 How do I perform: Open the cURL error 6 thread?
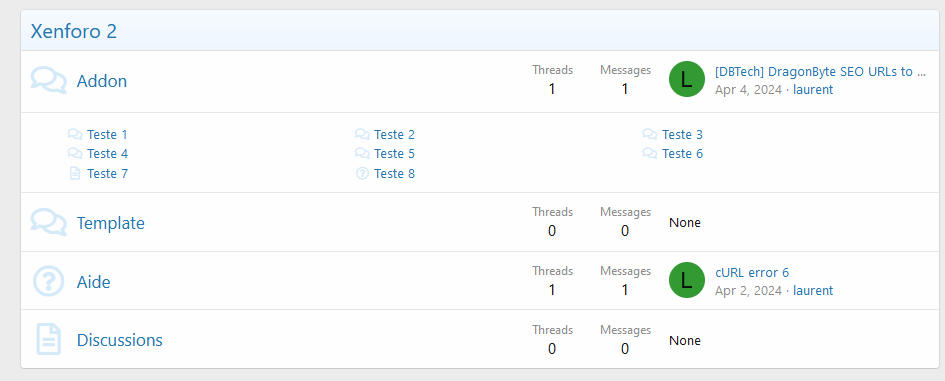coord(752,272)
